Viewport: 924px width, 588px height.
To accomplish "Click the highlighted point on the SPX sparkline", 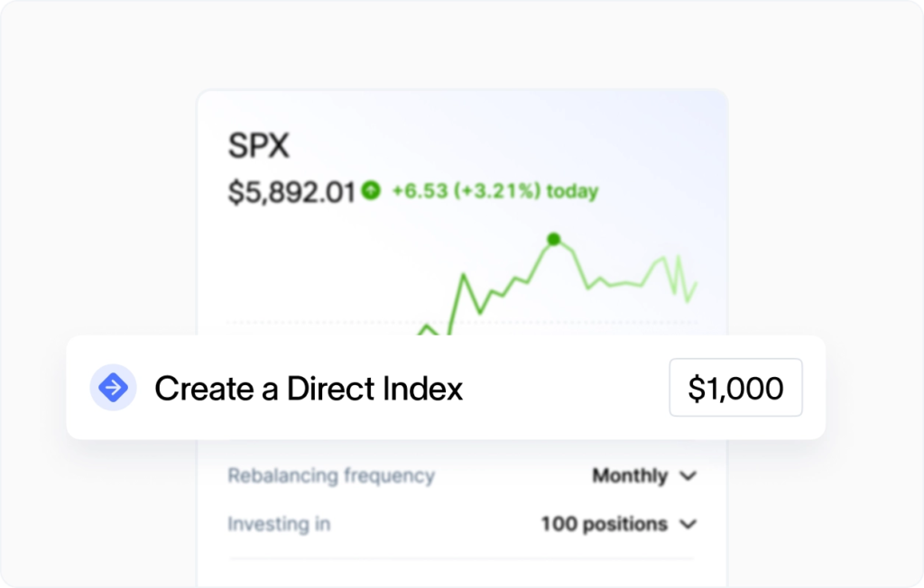I will coord(553,239).
